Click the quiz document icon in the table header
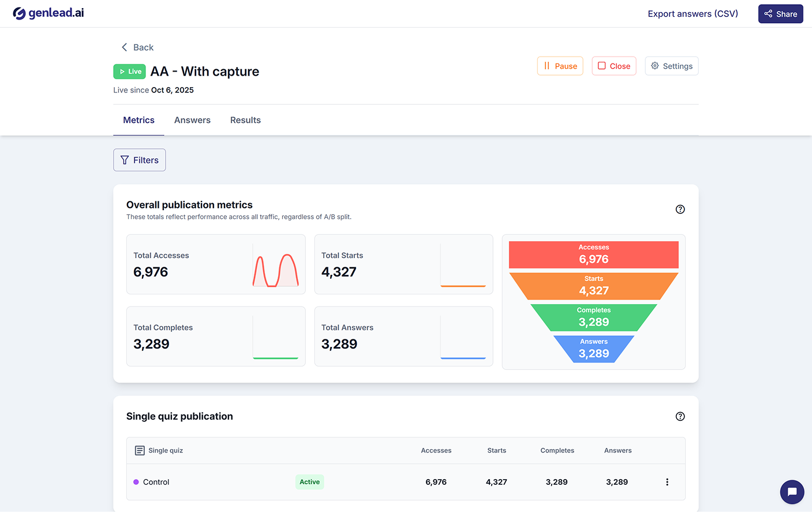Image resolution: width=812 pixels, height=512 pixels. click(x=139, y=450)
